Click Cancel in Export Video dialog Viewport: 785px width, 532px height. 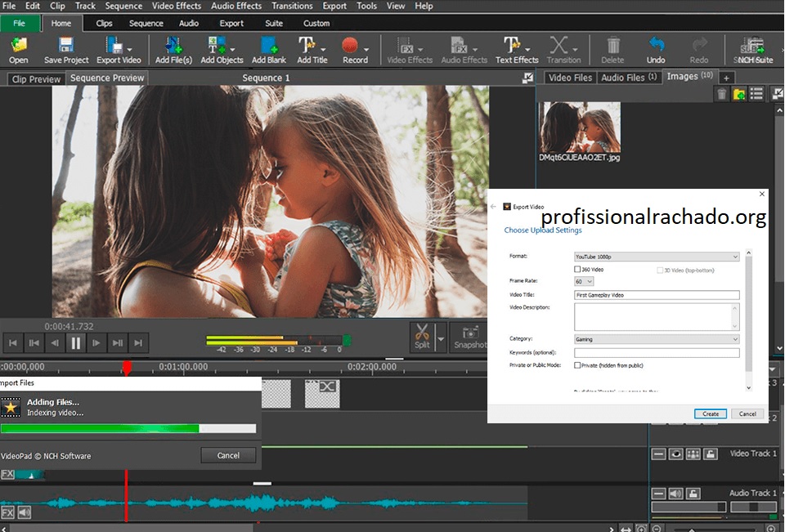tap(747, 414)
